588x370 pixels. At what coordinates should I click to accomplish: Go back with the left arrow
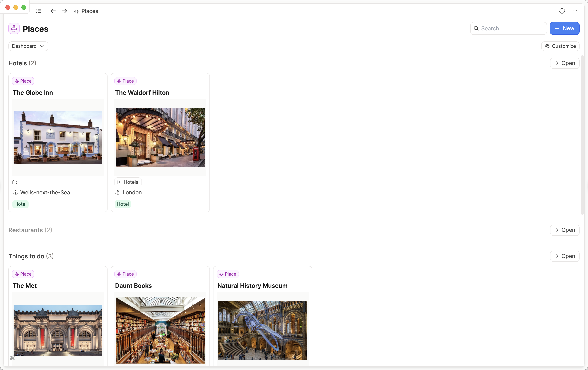coord(53,11)
